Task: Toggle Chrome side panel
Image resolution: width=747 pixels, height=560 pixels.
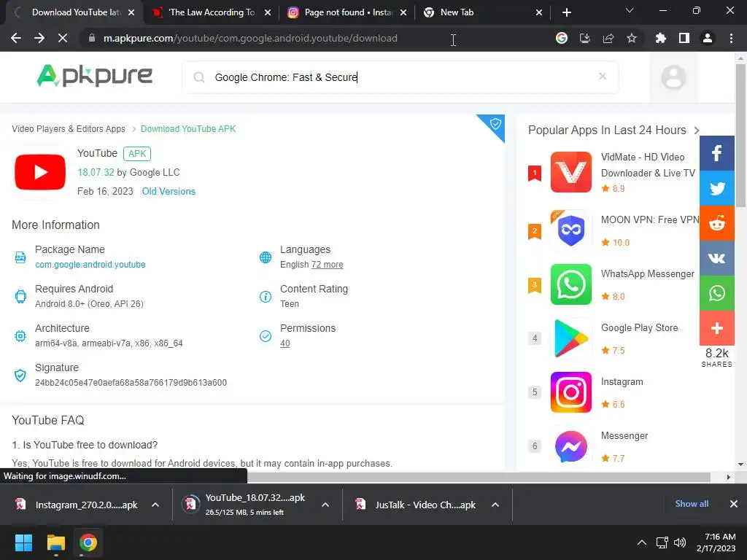Action: pyautogui.click(x=684, y=38)
